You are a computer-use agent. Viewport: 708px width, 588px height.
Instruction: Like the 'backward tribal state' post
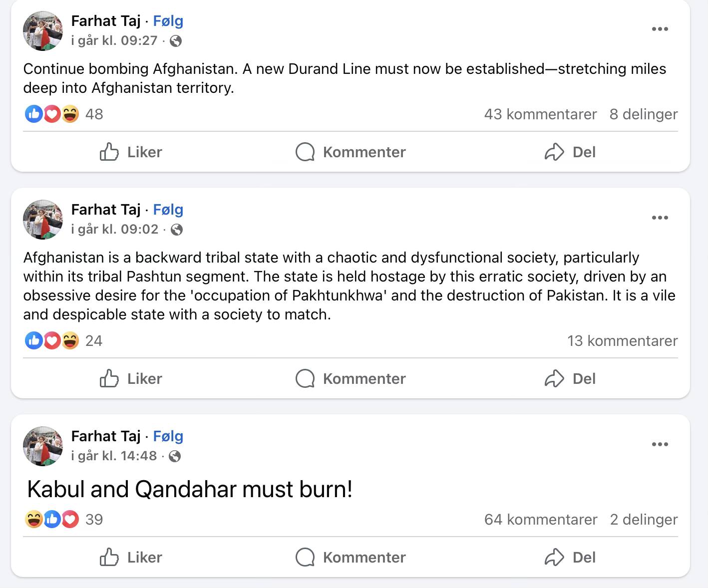point(131,378)
